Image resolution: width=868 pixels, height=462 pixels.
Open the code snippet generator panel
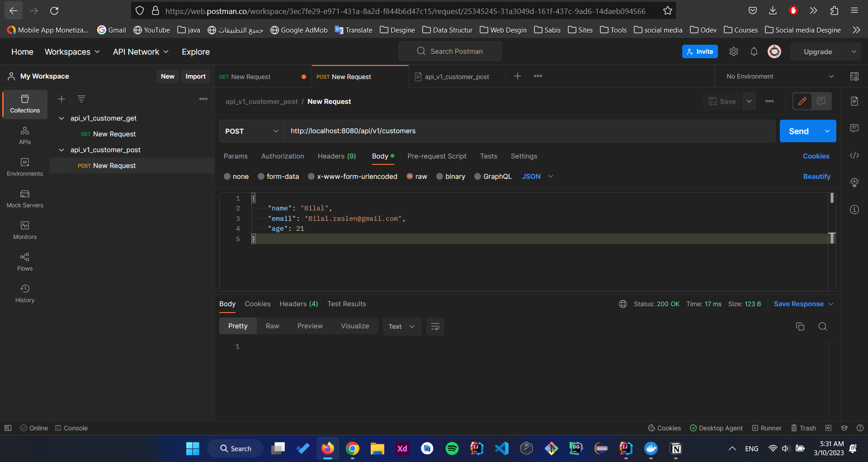pyautogui.click(x=854, y=155)
